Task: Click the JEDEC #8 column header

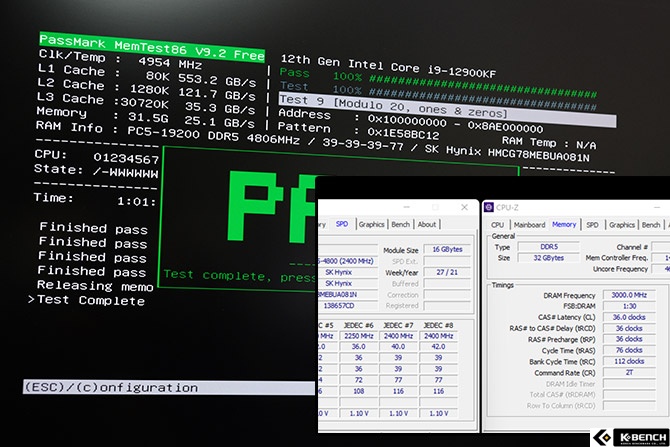Action: [x=438, y=325]
